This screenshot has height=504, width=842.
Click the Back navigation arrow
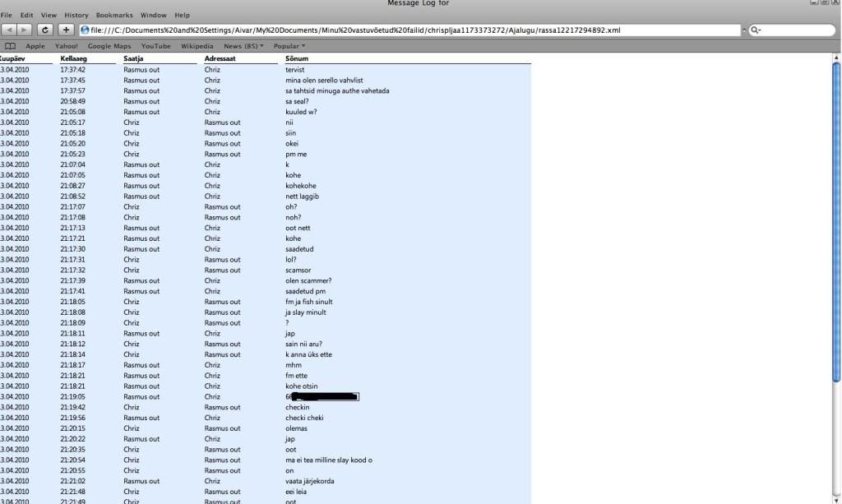pos(9,30)
